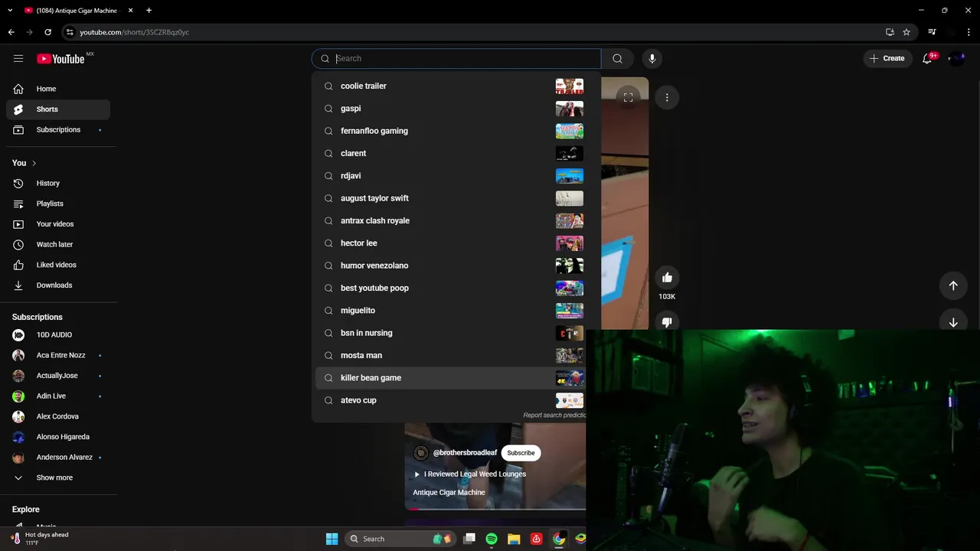The height and width of the screenshot is (551, 980).
Task: Open Playlists in the sidebar
Action: pyautogui.click(x=58, y=204)
